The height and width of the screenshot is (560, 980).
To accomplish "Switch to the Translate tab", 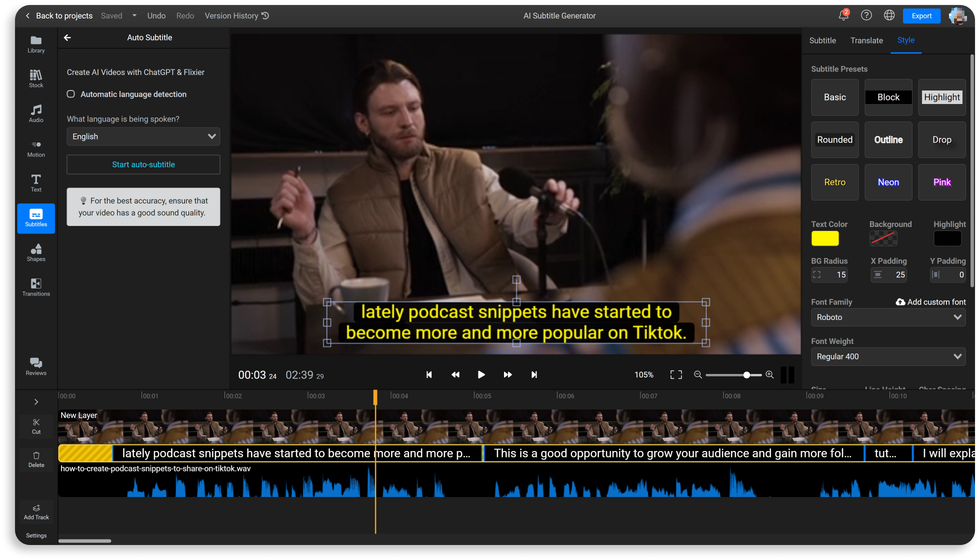I will coord(867,40).
